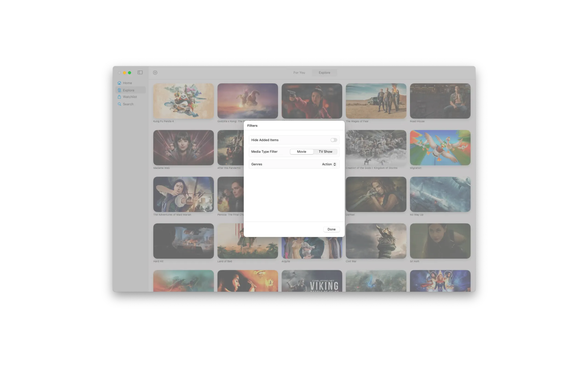The width and height of the screenshot is (588, 367).
Task: Click the Explore sidebar icon
Action: point(119,90)
